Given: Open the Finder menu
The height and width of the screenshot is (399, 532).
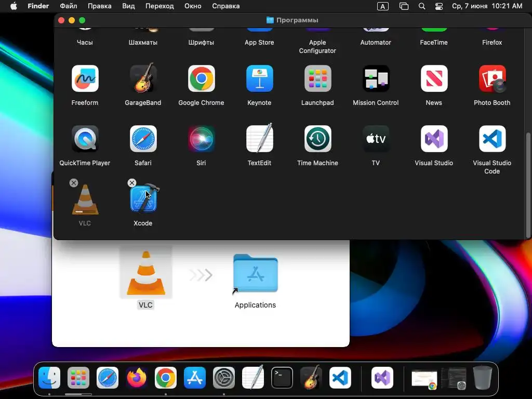Looking at the screenshot, I should [x=38, y=6].
